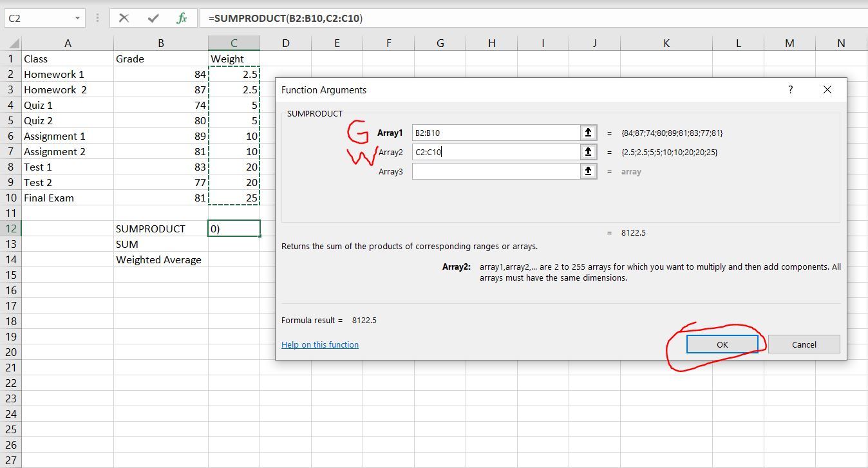Select the SUM label cell
868x468 pixels.
[161, 244]
